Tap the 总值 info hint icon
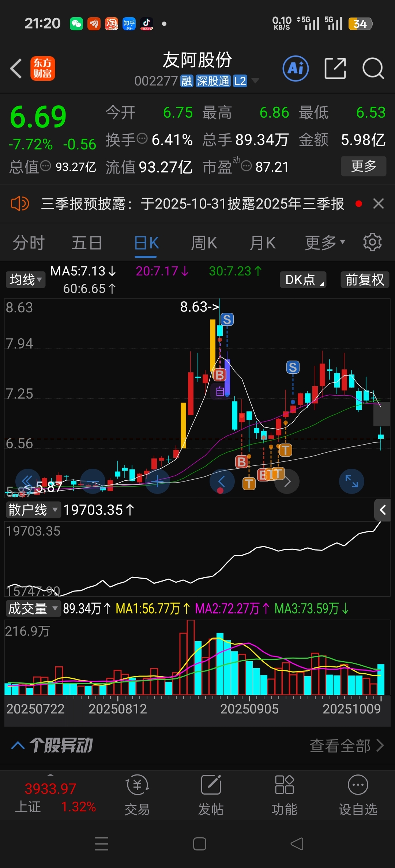The image size is (395, 868). pyautogui.click(x=45, y=166)
